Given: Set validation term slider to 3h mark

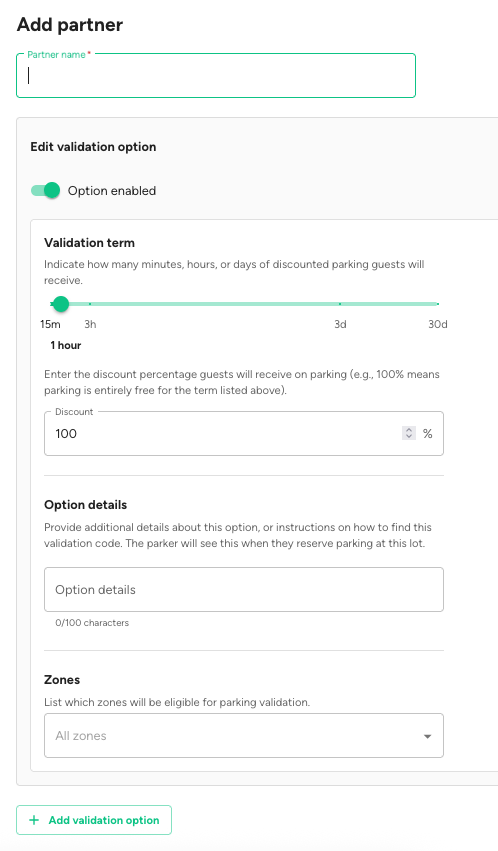Looking at the screenshot, I should tap(90, 304).
